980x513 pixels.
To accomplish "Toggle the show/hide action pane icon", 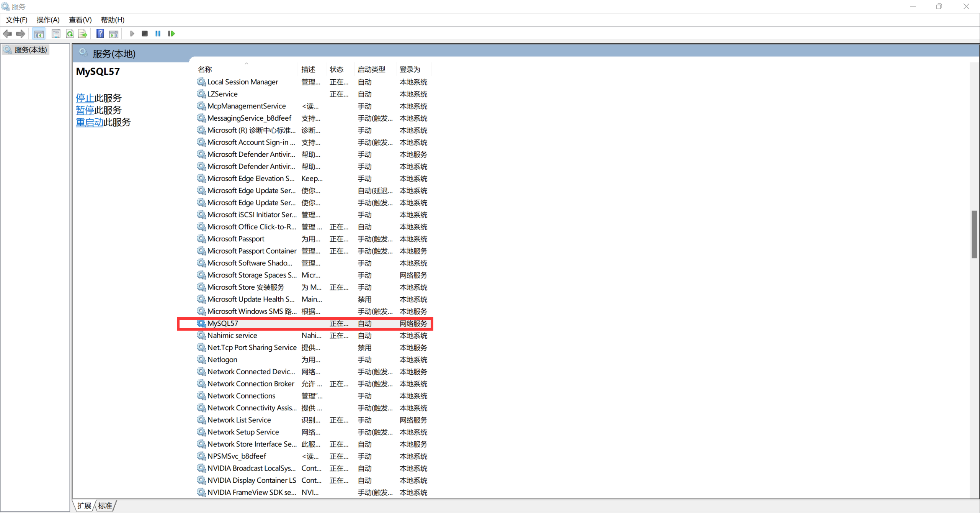I will tap(114, 34).
